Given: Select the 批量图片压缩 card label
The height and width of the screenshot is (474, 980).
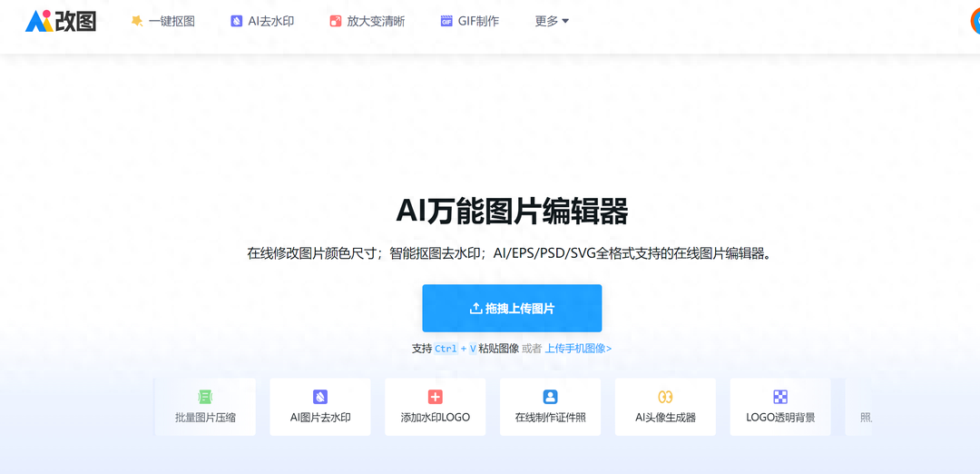Looking at the screenshot, I should pos(205,419).
